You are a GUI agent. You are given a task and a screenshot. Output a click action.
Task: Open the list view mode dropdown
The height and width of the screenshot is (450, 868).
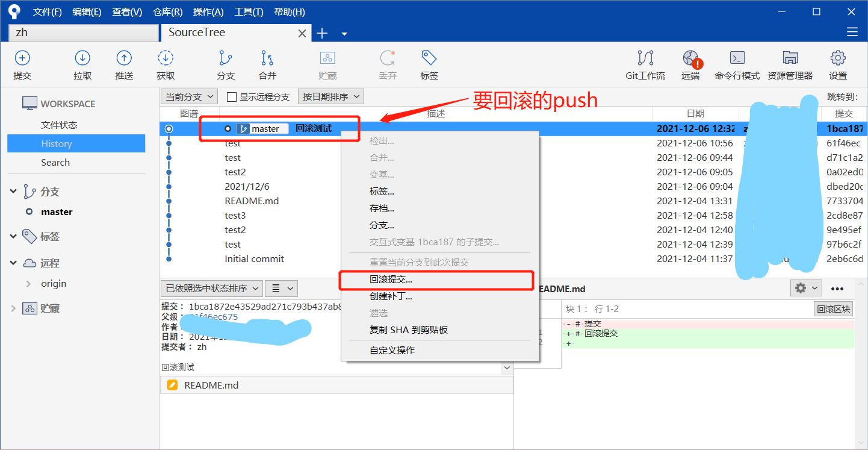coord(281,289)
